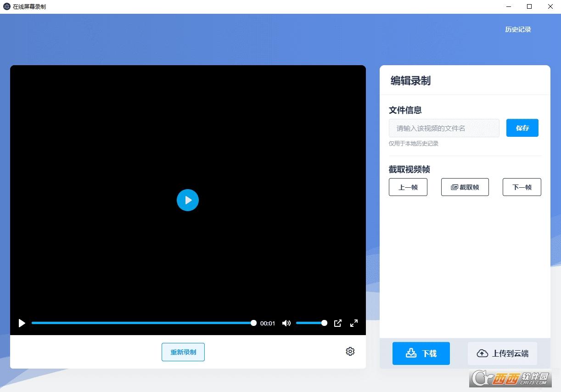Image resolution: width=561 pixels, height=392 pixels.
Task: Upload recording to cloud 上传到云端
Action: click(502, 353)
